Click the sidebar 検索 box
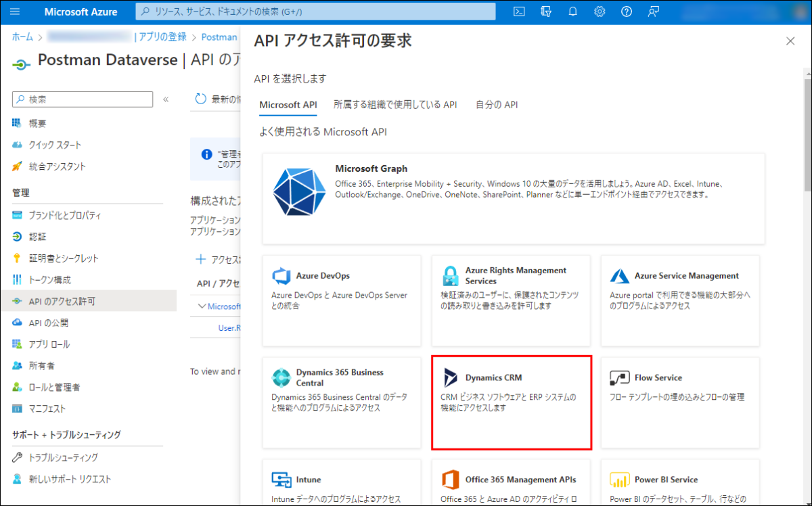This screenshot has height=506, width=812. [x=83, y=99]
